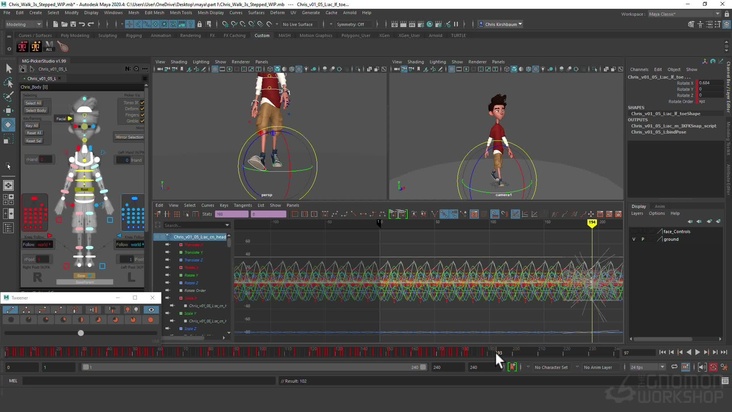732x412 pixels.
Task: Open the Workspace Maya Classic dropdown
Action: coord(684,14)
